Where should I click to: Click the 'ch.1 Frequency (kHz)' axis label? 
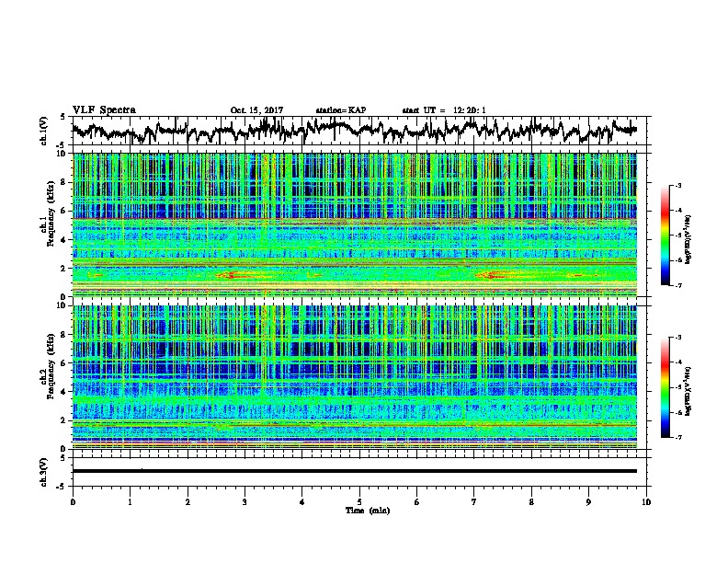click(47, 213)
